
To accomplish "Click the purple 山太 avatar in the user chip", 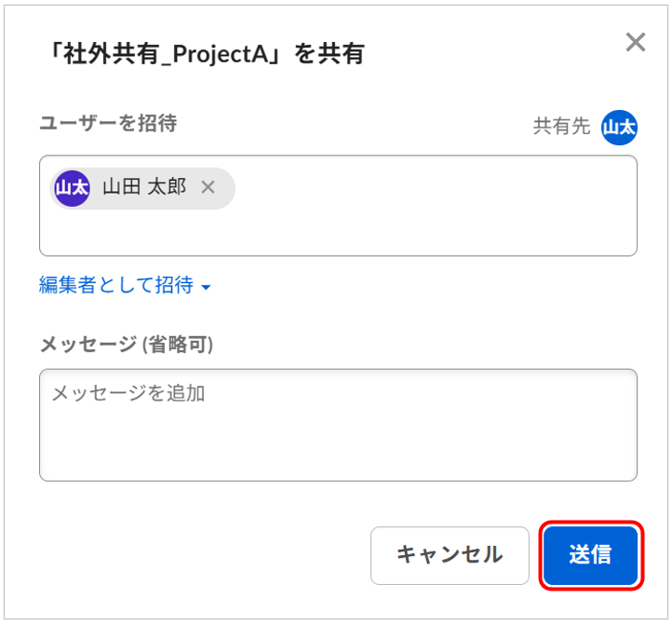I will coord(72,187).
